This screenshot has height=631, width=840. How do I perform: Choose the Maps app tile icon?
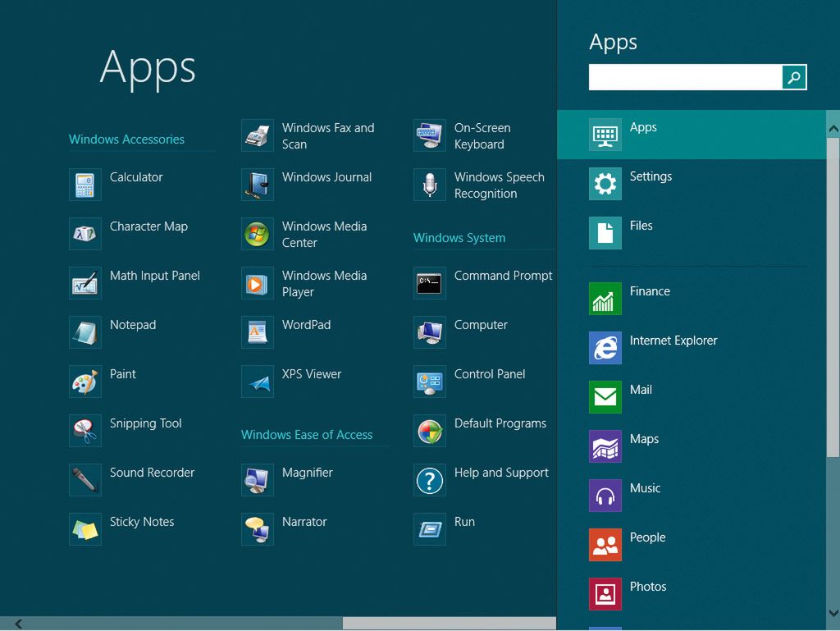pyautogui.click(x=605, y=446)
